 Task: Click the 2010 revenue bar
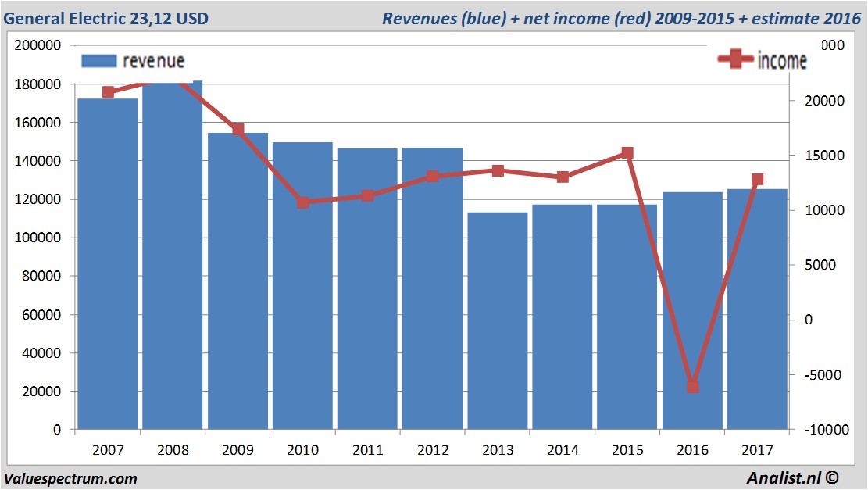302,286
